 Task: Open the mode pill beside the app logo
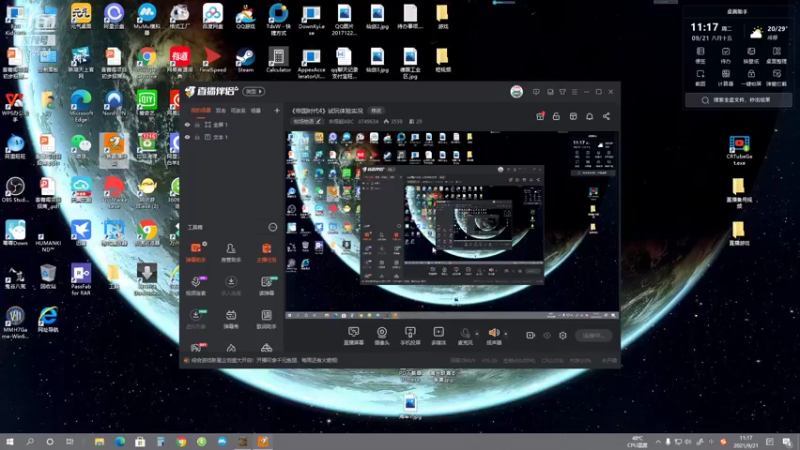click(254, 91)
